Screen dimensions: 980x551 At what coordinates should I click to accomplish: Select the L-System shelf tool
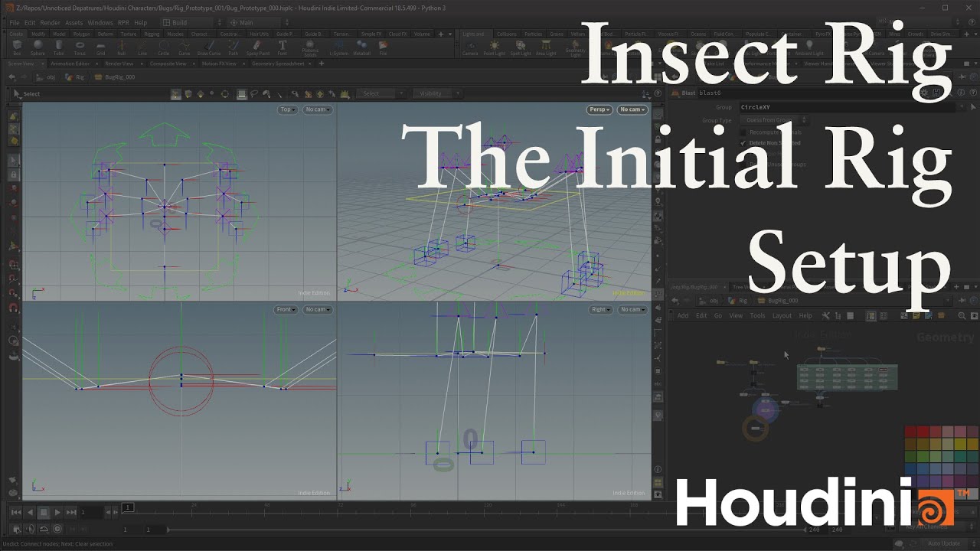click(x=338, y=48)
